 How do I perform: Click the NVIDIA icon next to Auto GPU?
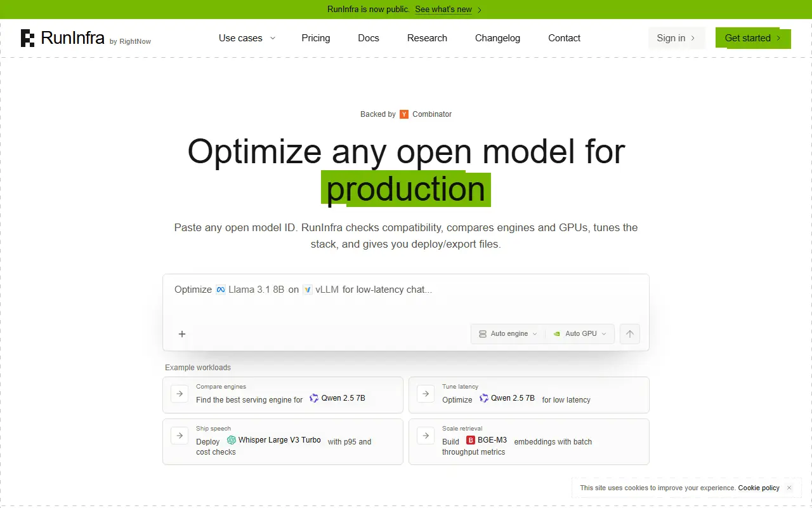tap(557, 334)
